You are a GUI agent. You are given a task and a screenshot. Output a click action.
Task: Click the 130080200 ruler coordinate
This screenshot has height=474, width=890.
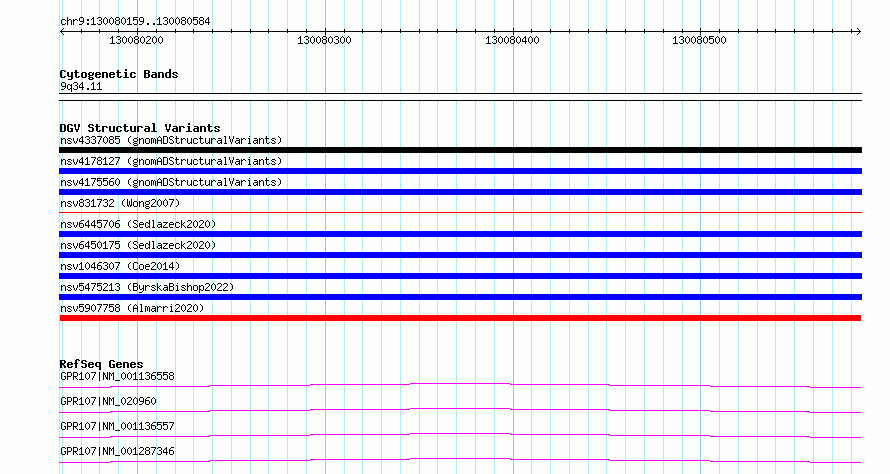[136, 40]
